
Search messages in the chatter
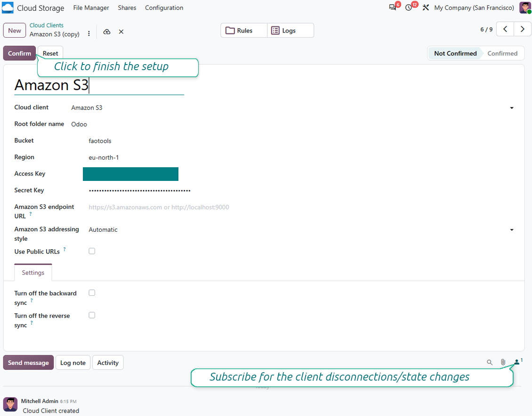pyautogui.click(x=490, y=362)
